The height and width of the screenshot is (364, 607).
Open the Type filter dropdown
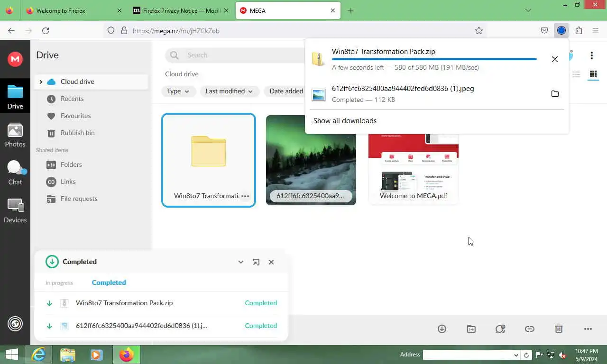coord(178,91)
